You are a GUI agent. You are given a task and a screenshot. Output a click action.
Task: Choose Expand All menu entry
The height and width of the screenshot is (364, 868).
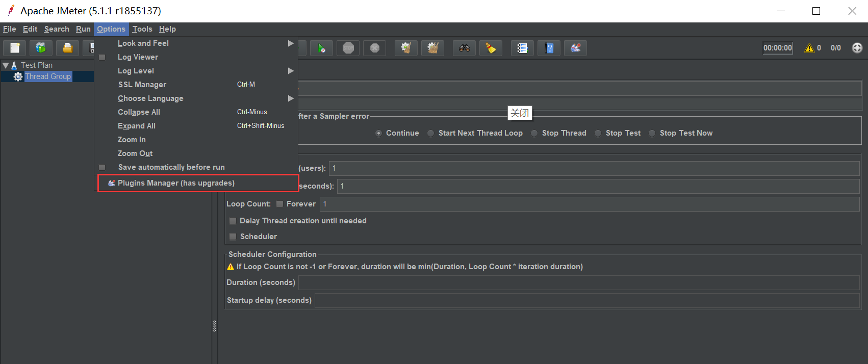click(x=196, y=126)
